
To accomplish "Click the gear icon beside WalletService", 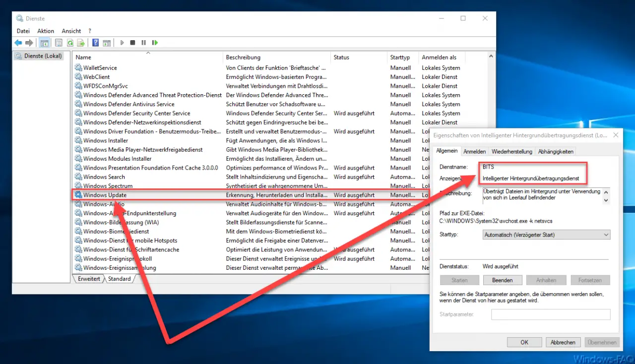I will click(x=79, y=68).
